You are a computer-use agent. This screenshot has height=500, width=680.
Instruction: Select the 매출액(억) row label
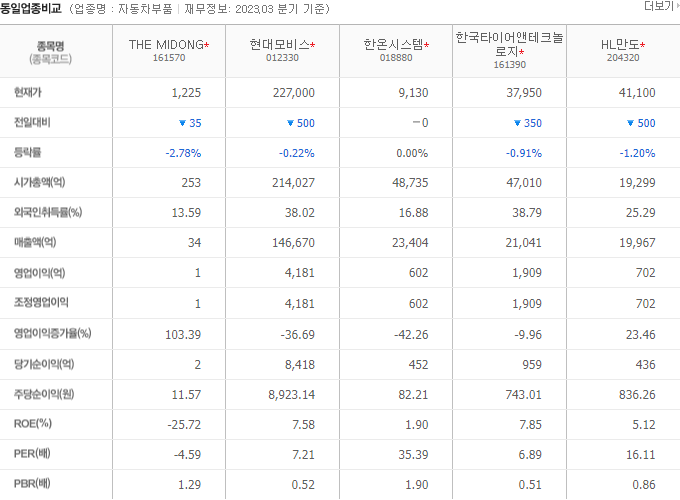(x=35, y=242)
